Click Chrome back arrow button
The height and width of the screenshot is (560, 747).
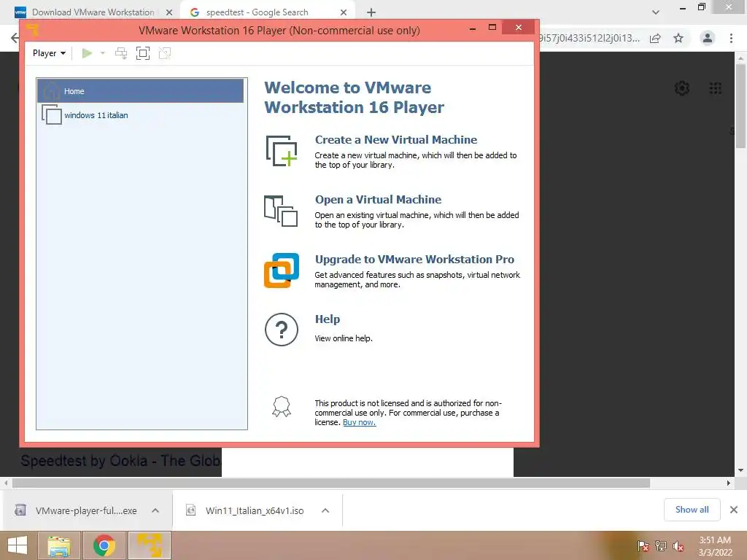click(x=15, y=38)
